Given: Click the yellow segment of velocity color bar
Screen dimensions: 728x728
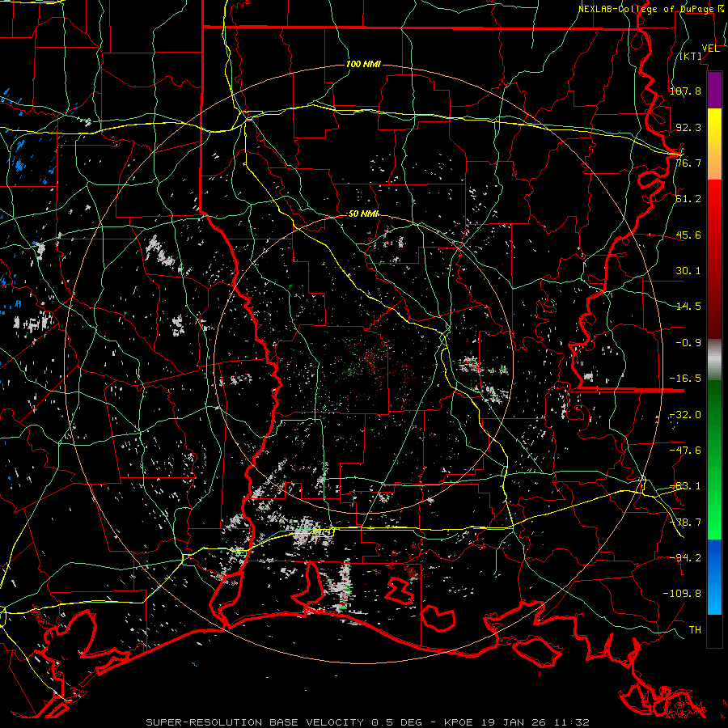Looking at the screenshot, I should click(714, 144).
